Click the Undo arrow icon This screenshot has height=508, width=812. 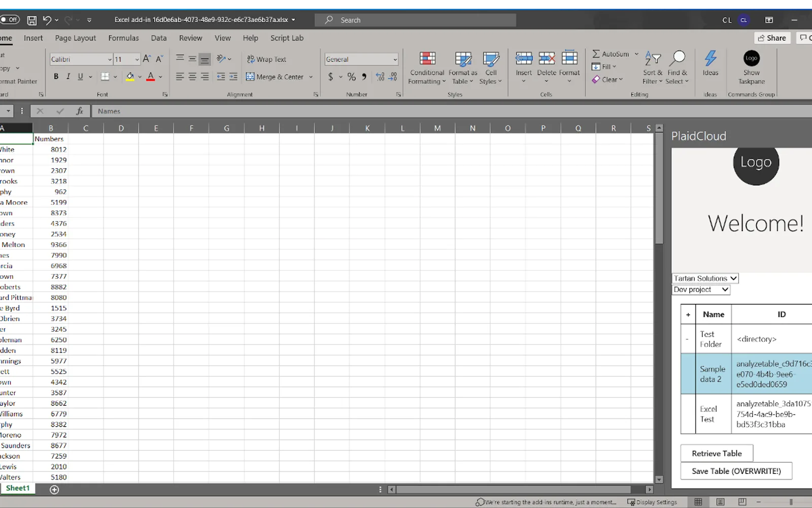(x=47, y=20)
